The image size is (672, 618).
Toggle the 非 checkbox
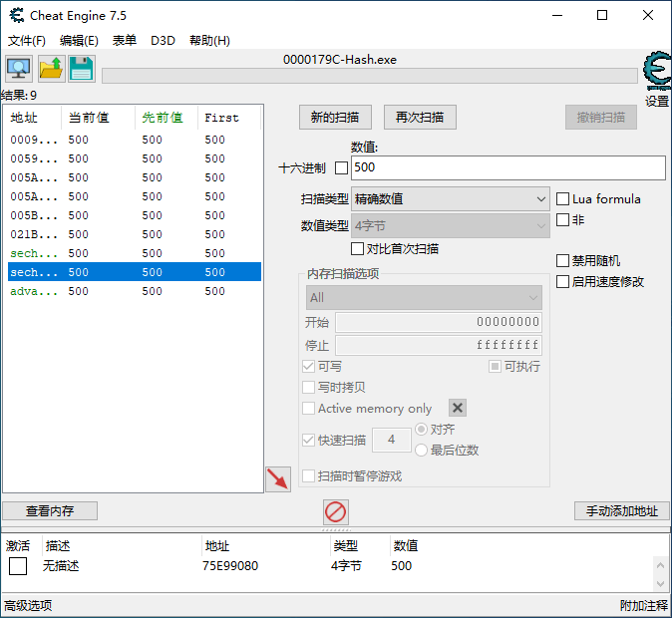pyautogui.click(x=562, y=220)
